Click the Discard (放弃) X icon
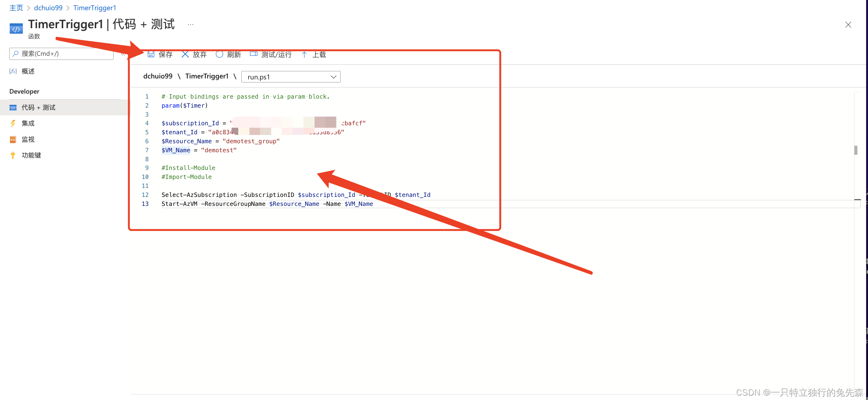Screen dimensions: 868x400 pos(185,54)
